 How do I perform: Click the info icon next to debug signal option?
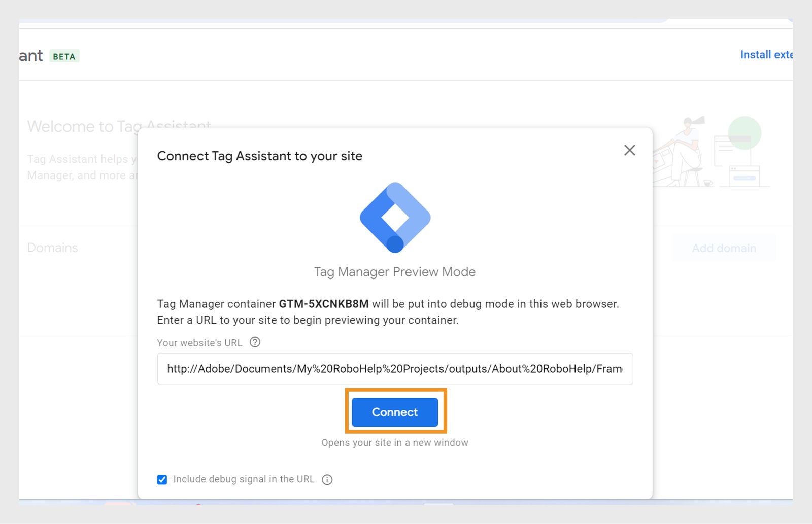327,480
